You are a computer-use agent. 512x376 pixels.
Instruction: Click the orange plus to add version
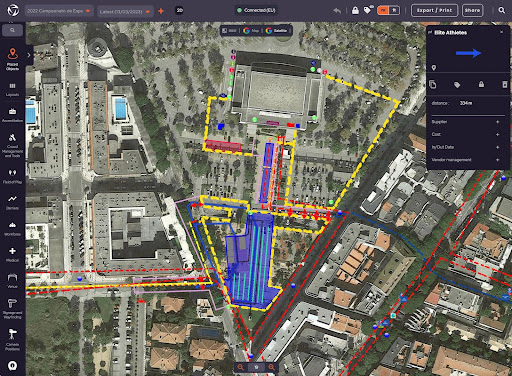(161, 11)
